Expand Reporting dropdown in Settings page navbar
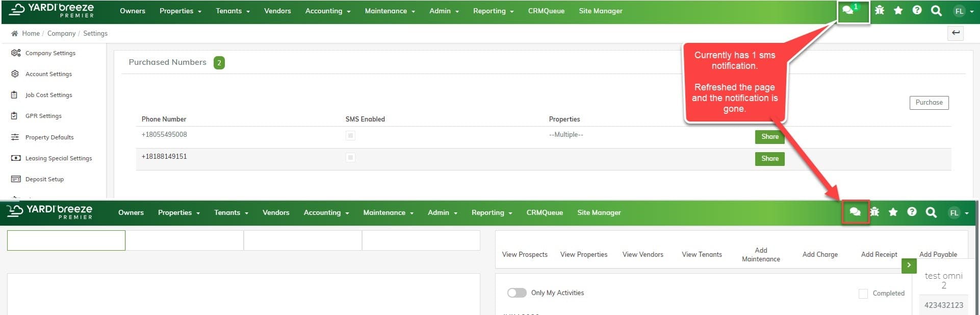This screenshot has height=315, width=980. (494, 11)
